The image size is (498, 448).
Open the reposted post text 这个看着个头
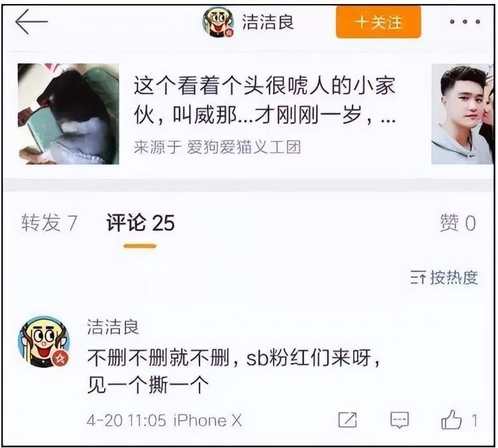point(264,100)
